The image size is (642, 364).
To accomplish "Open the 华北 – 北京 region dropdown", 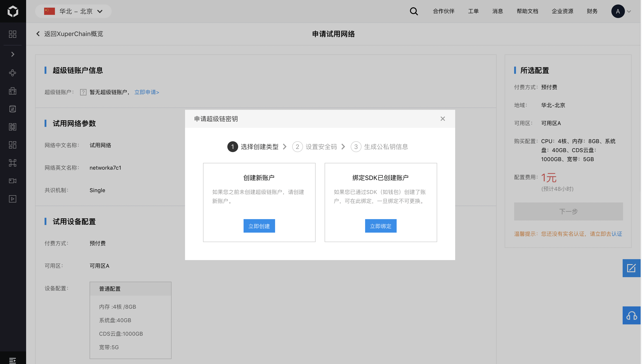I will tap(73, 11).
